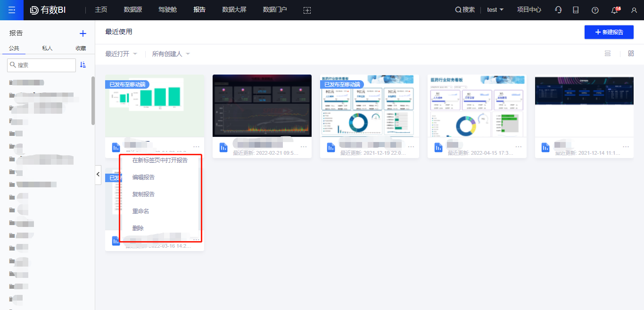Open the main navigation hamburger menu
The height and width of the screenshot is (310, 644).
click(12, 10)
